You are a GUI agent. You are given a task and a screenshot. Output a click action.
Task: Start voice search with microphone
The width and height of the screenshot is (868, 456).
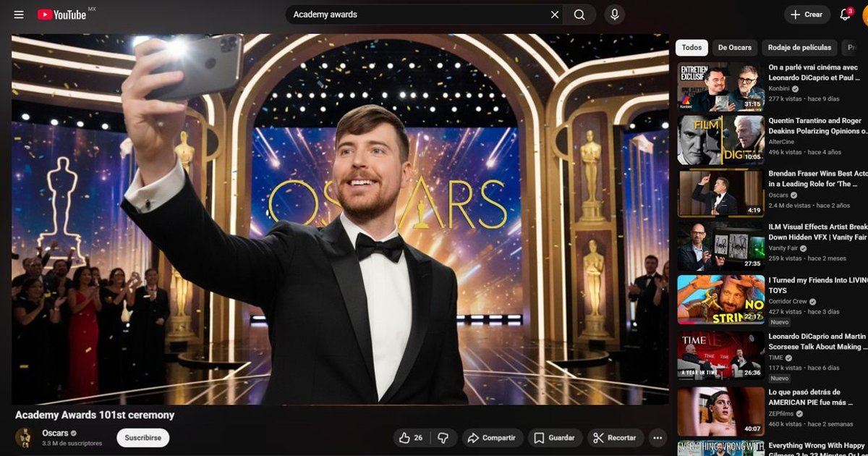click(x=614, y=14)
